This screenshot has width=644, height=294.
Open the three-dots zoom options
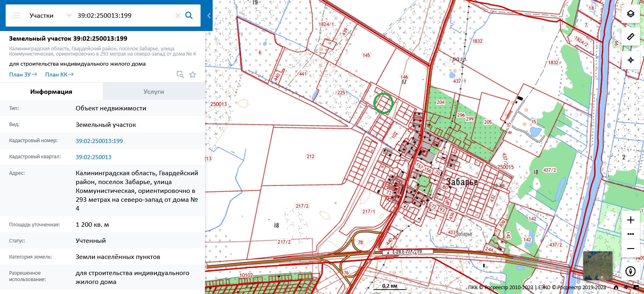point(631,234)
